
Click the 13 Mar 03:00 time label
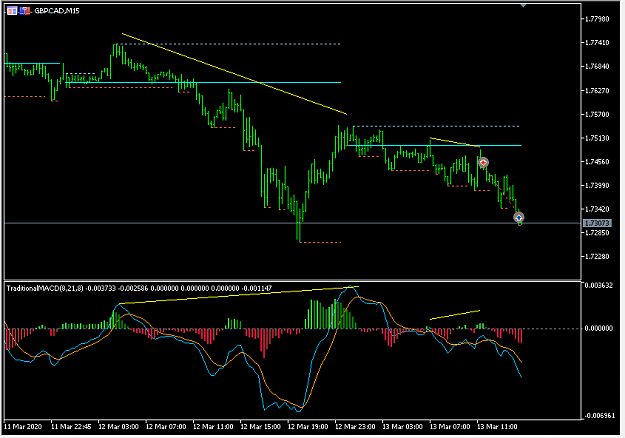point(403,426)
